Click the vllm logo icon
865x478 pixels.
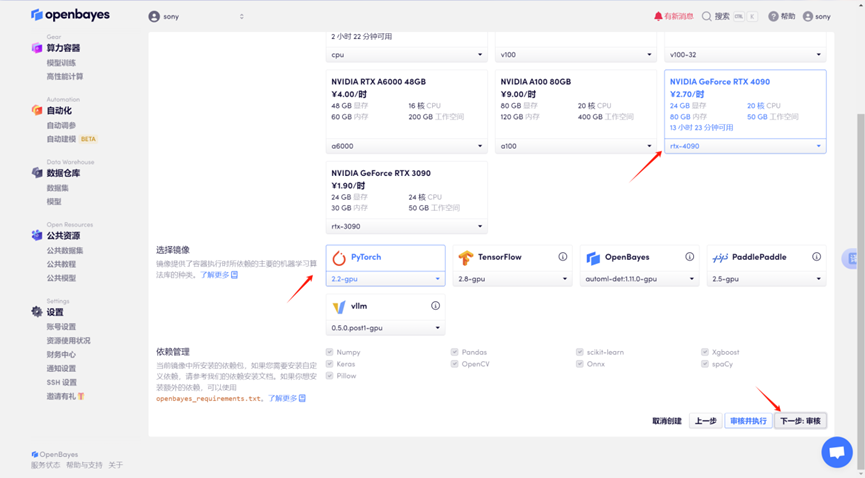coord(339,307)
